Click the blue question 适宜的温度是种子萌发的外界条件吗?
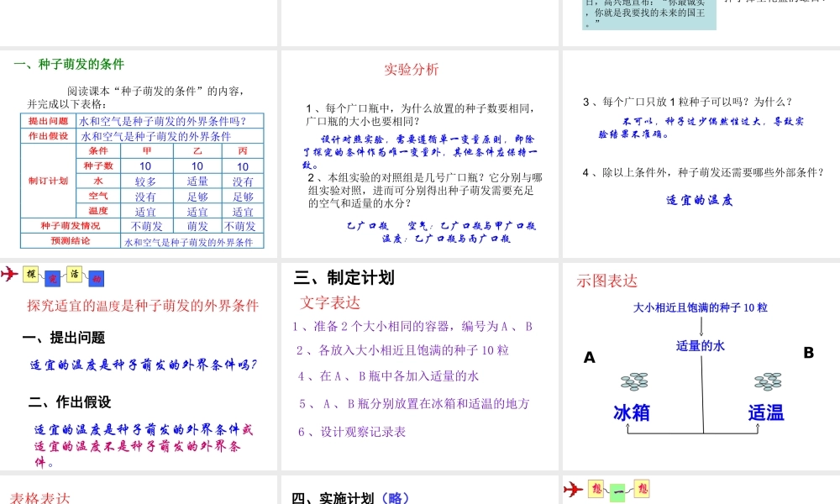The width and height of the screenshot is (840, 504). click(144, 365)
